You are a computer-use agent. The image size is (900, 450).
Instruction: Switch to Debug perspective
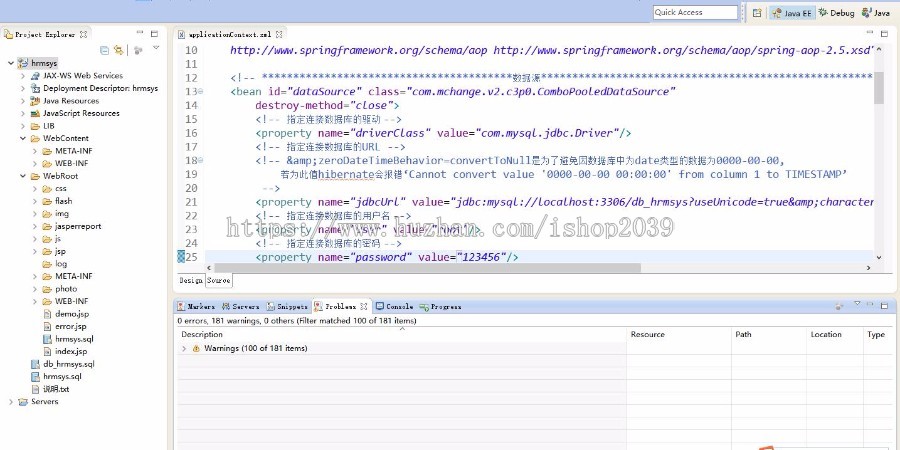836,13
